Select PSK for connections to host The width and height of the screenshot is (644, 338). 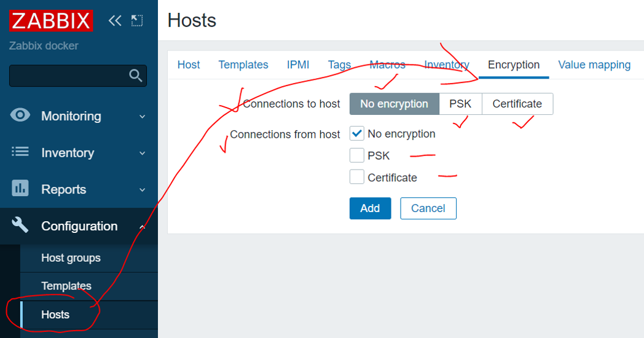460,104
